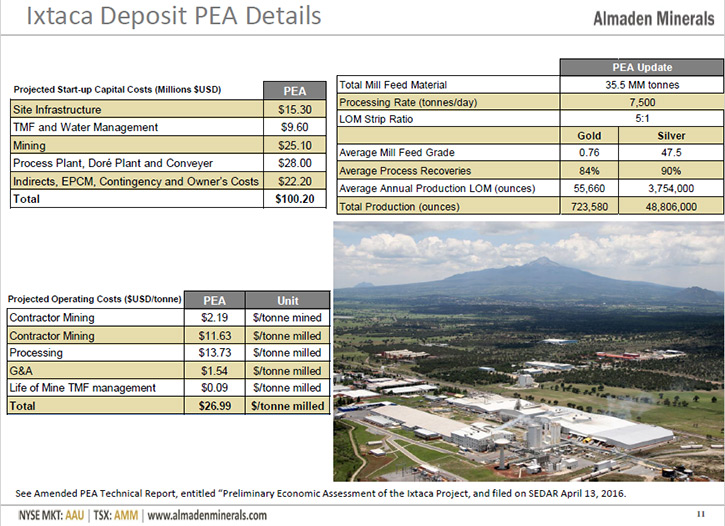Screen dimensions: 725x526
Task: Click 'Projected Operating Costs ($USD/tonne)' heading
Action: tap(94, 299)
